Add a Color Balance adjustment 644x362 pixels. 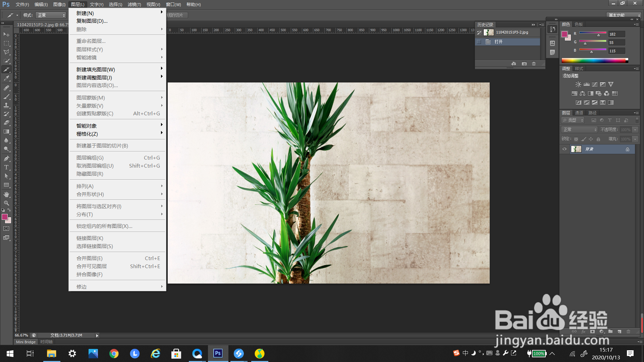coord(583,94)
